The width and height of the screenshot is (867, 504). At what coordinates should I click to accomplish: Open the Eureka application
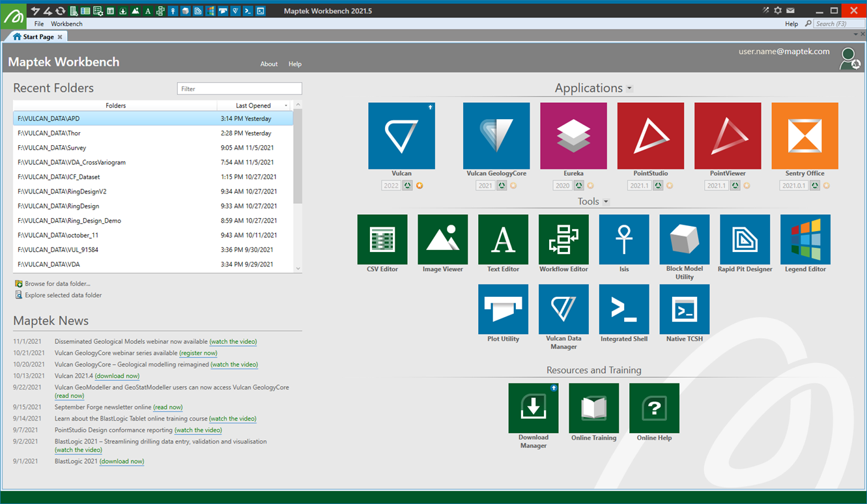[573, 135]
